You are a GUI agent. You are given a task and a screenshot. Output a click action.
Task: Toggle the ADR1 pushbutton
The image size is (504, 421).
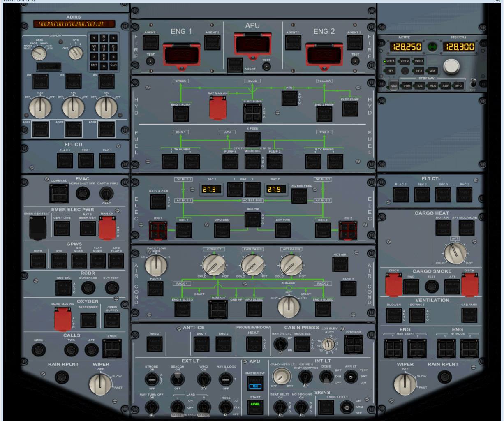[40, 130]
